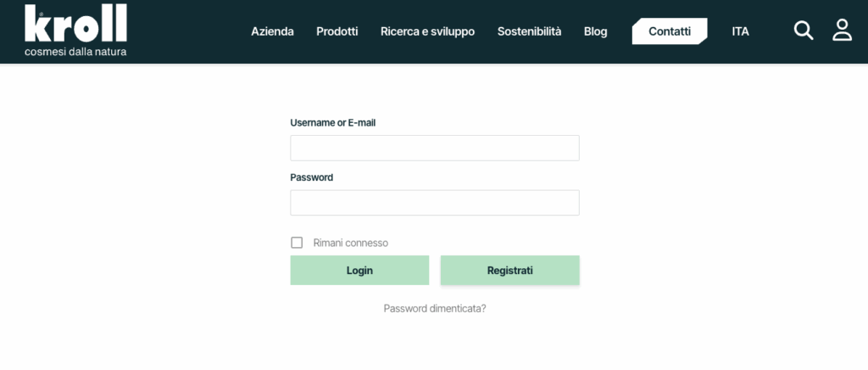The width and height of the screenshot is (868, 370).
Task: Open the ITA language selector
Action: click(x=740, y=31)
